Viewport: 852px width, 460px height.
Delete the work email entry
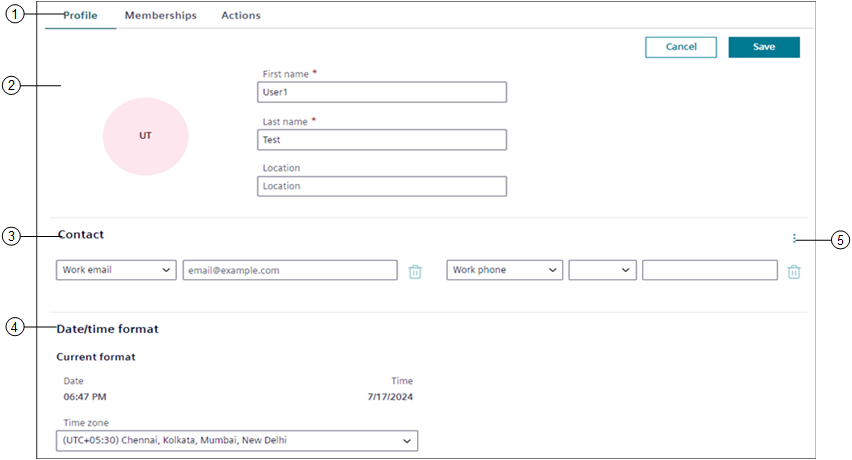[x=415, y=271]
